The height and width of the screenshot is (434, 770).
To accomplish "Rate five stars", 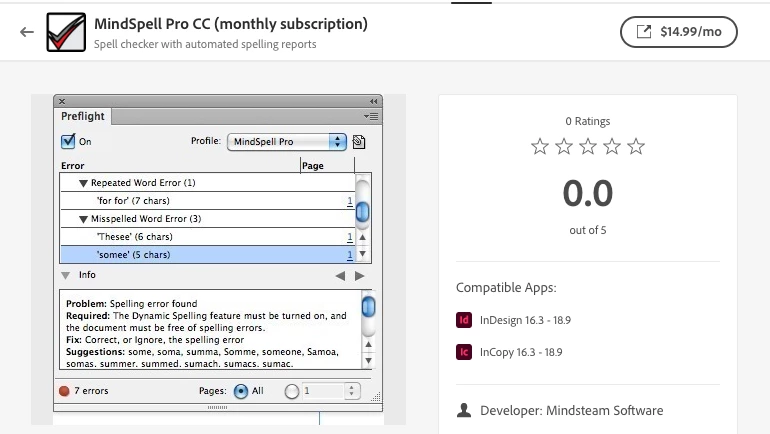I will [x=636, y=146].
